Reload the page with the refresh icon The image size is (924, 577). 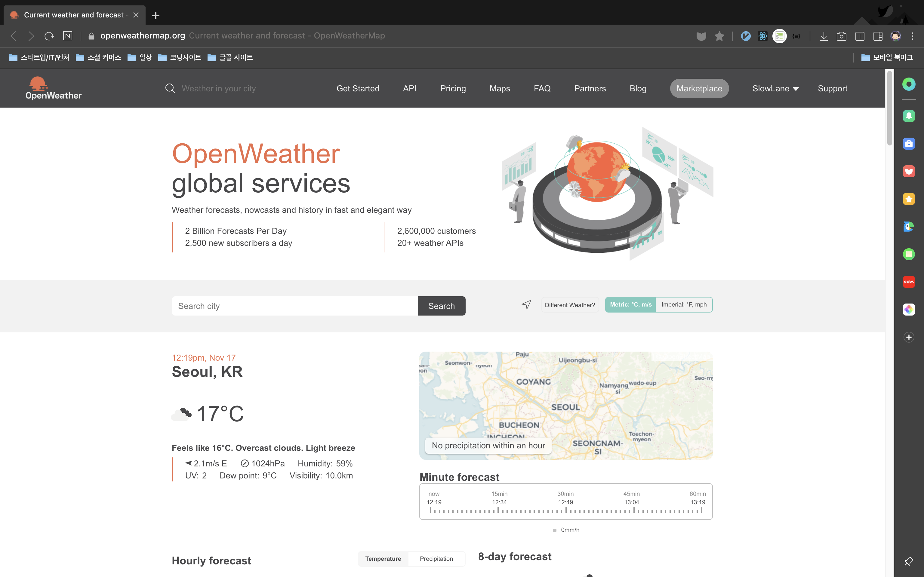coord(49,36)
